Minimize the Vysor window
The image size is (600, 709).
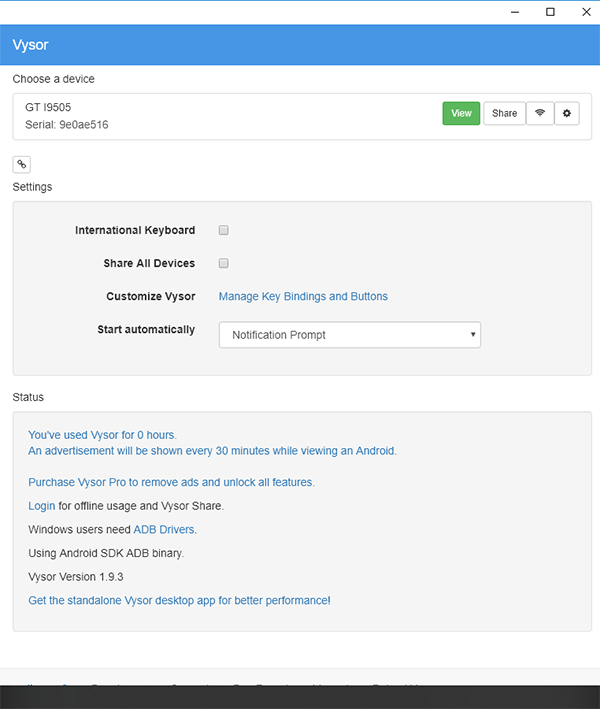click(x=514, y=12)
